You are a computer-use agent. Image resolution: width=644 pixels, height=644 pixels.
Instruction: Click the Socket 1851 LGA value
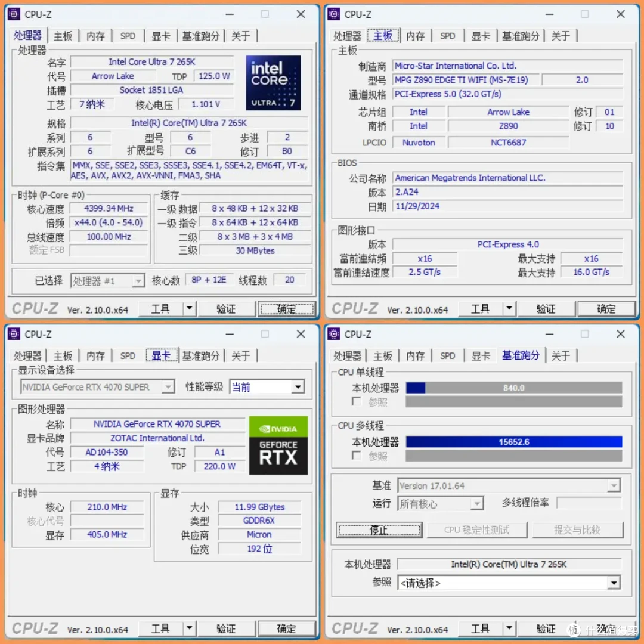[x=152, y=90]
